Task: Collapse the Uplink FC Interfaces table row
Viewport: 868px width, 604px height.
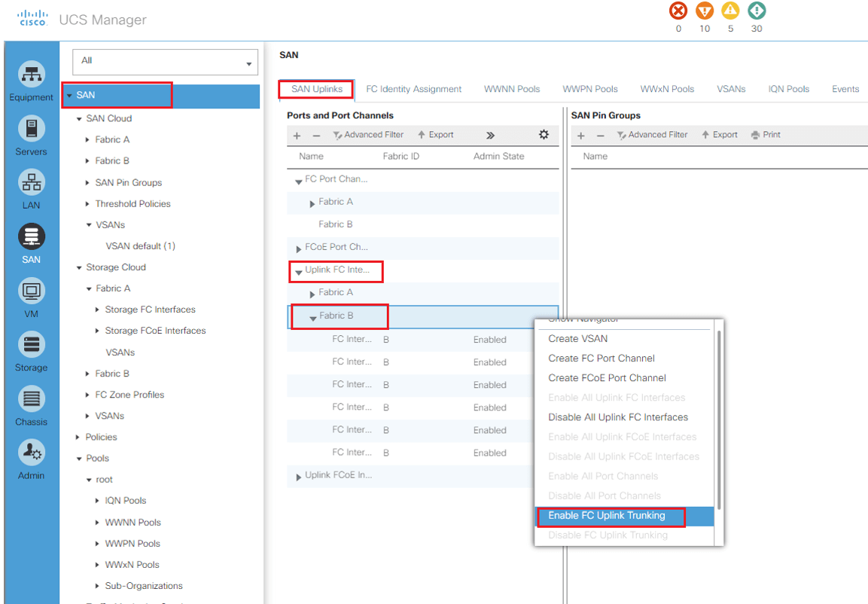Action: pyautogui.click(x=298, y=272)
